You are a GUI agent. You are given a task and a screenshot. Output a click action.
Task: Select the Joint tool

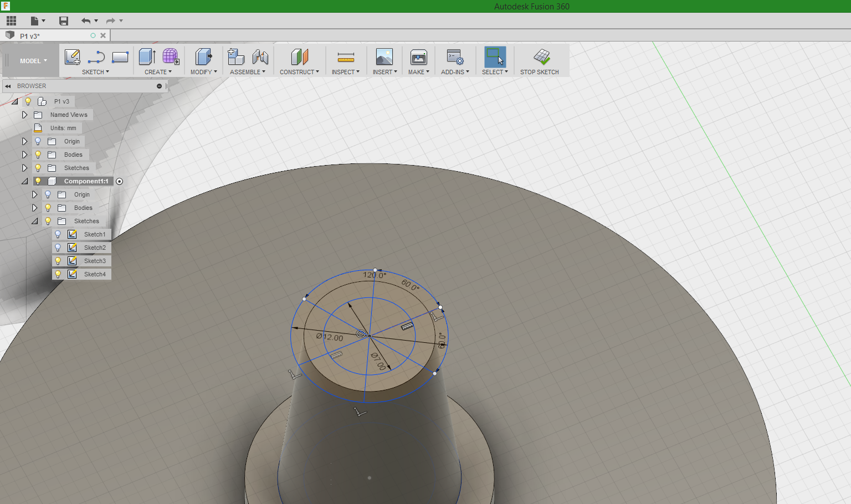click(x=260, y=56)
